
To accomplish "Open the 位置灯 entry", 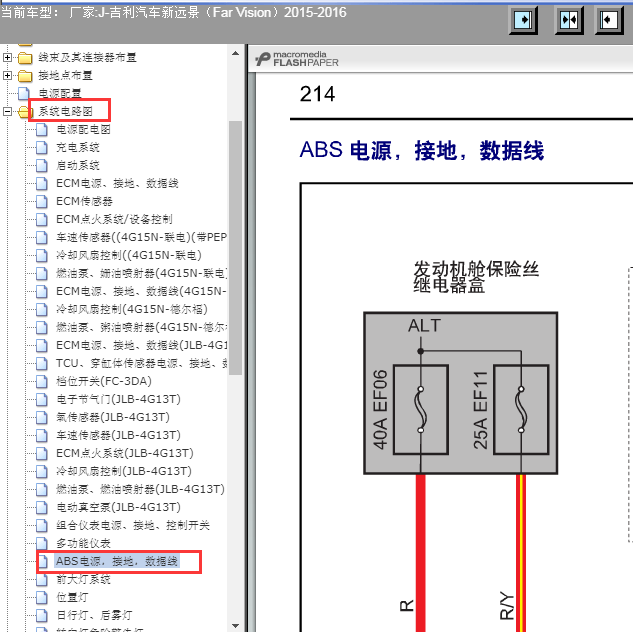I will tap(72, 597).
